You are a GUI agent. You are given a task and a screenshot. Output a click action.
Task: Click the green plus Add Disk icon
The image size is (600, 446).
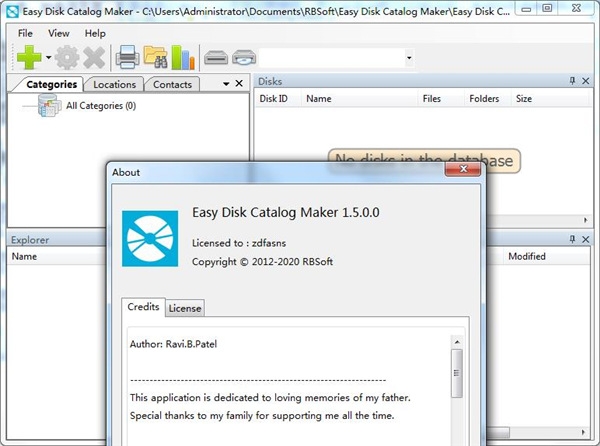pos(29,57)
